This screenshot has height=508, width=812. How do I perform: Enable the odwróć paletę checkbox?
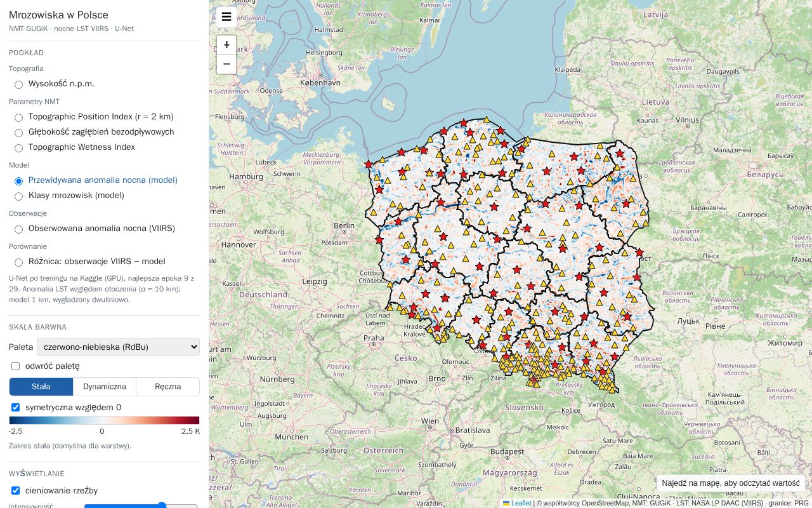click(x=16, y=366)
